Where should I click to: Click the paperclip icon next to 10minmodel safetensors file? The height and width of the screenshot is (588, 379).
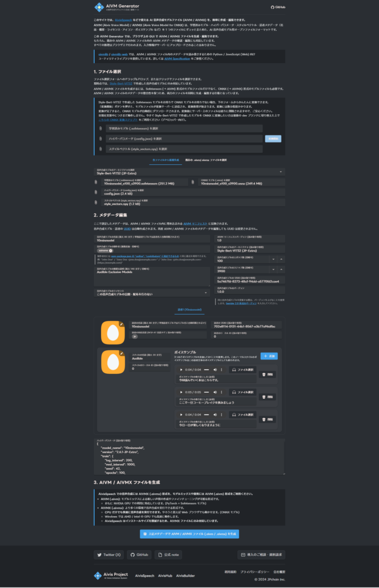tap(96, 182)
